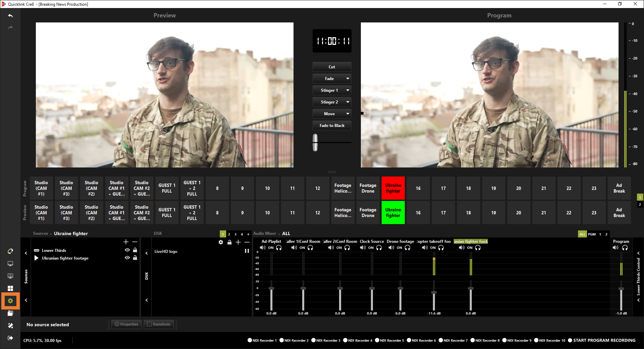
Task: Click helicopter takeoff footage volume fader
Action: coord(434,293)
